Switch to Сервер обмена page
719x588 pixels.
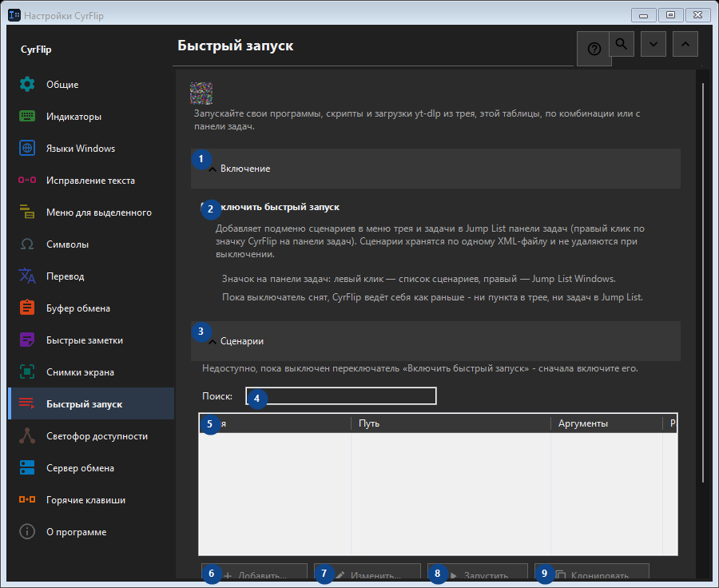[91, 468]
